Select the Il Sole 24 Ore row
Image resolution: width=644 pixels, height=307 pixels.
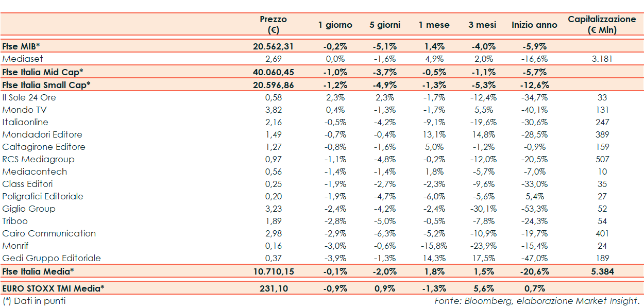(29, 97)
